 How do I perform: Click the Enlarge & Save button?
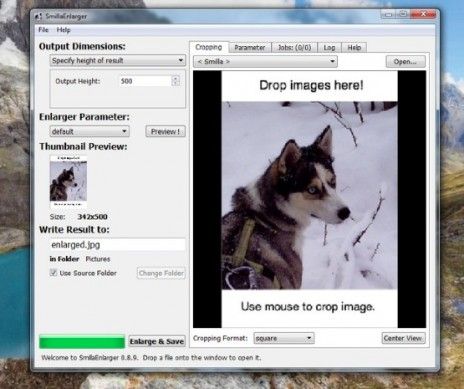(x=157, y=341)
